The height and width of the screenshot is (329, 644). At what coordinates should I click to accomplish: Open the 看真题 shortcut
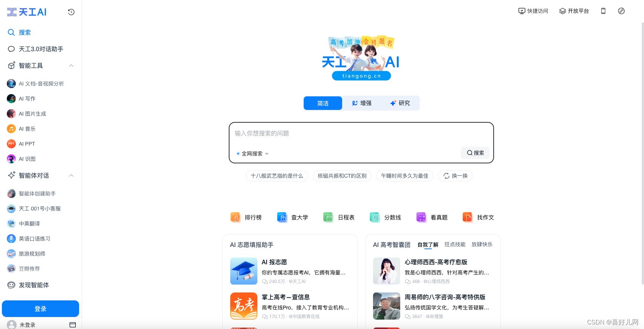click(x=432, y=217)
